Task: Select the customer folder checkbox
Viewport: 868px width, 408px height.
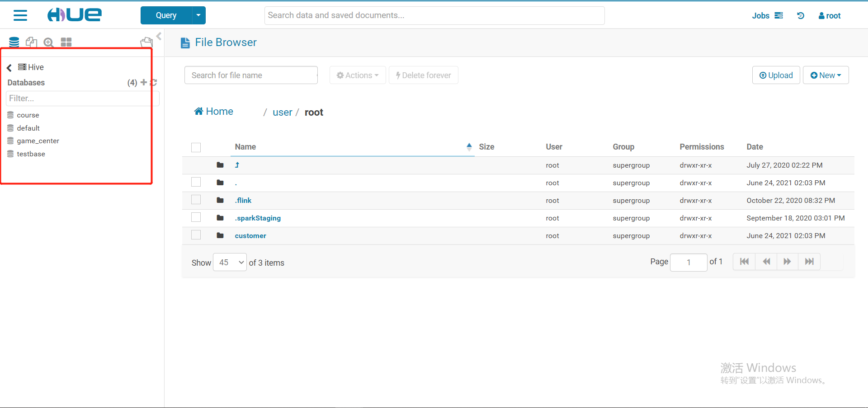Action: (x=196, y=235)
